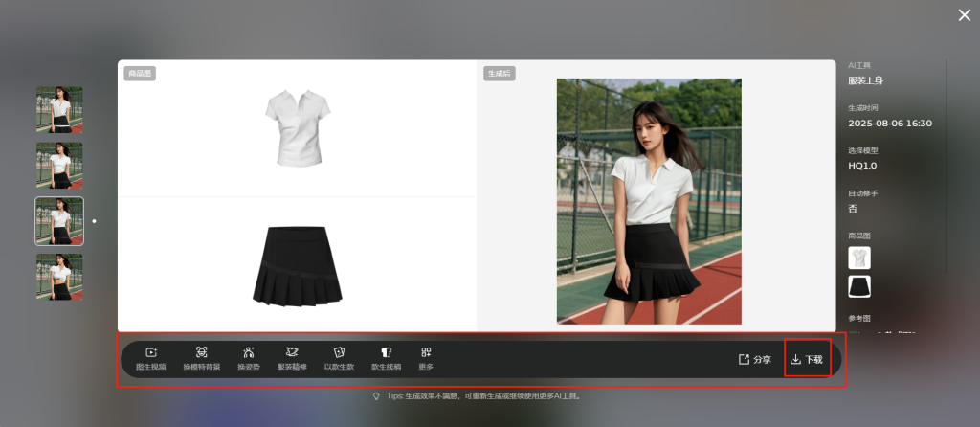Click the 自动修手 value 否

853,209
